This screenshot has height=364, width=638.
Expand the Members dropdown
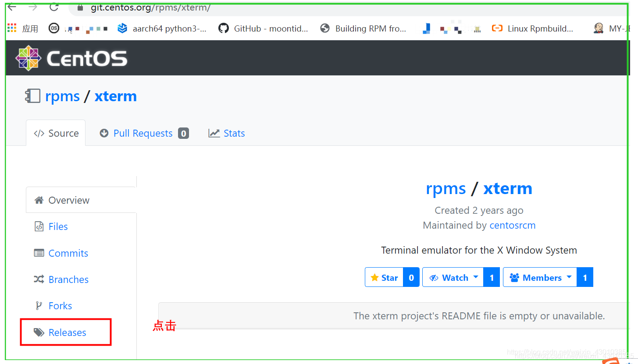(540, 277)
